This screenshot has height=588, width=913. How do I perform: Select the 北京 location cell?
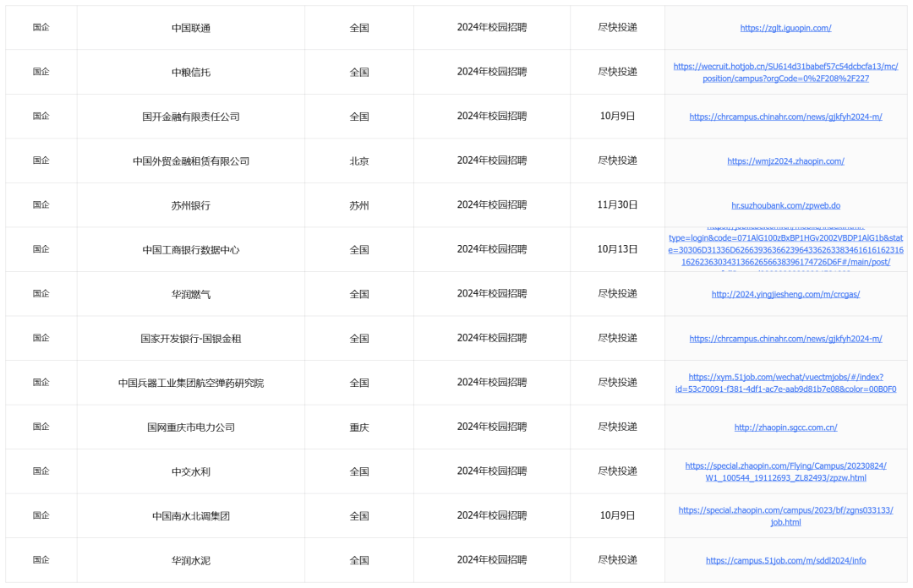[x=359, y=161]
